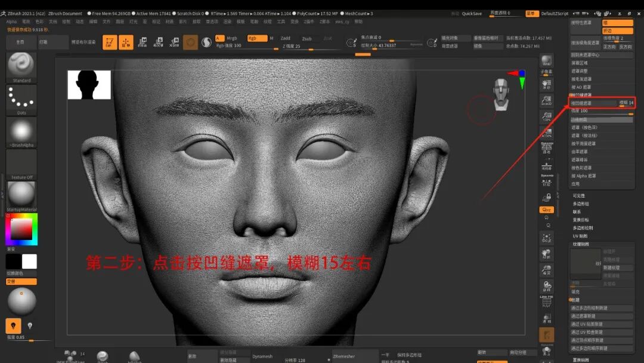Screen dimensions: 644x363
Task: Click the head silhouette thumbnail
Action: 89,85
